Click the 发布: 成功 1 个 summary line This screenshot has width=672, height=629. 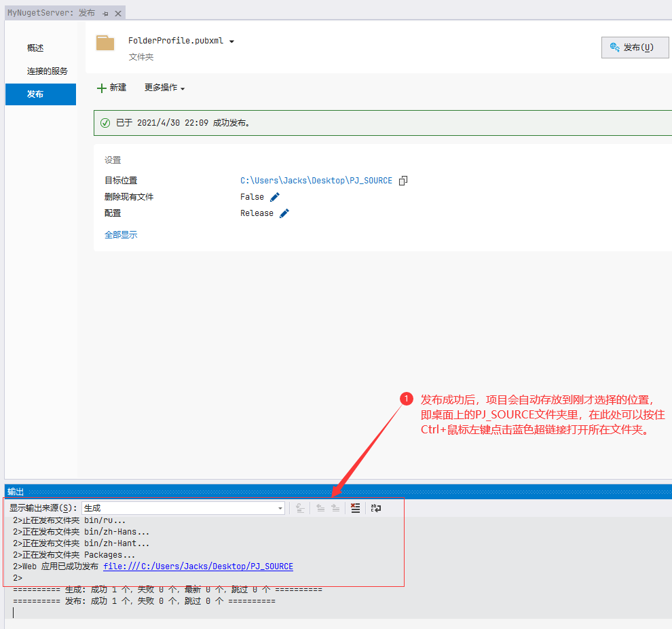click(x=144, y=601)
